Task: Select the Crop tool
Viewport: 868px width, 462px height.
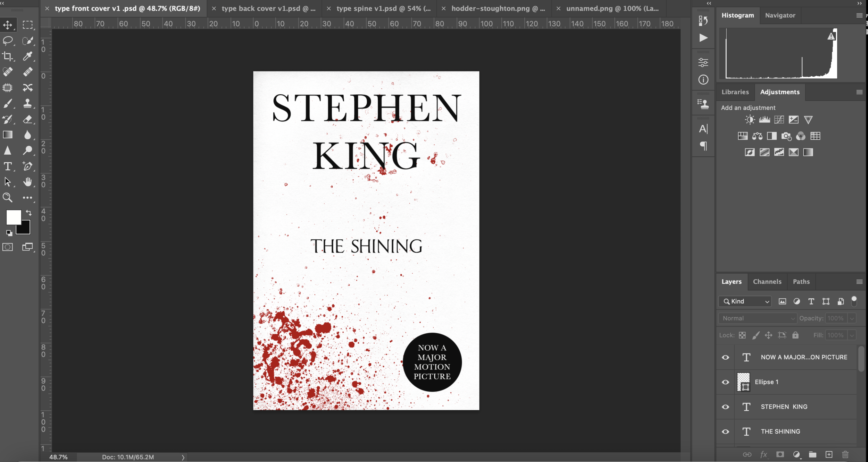Action: click(8, 56)
